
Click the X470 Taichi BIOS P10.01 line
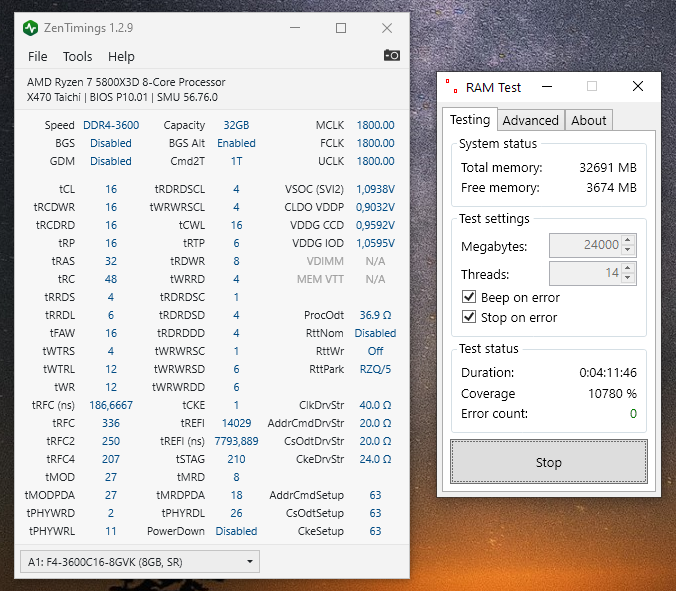(x=122, y=97)
